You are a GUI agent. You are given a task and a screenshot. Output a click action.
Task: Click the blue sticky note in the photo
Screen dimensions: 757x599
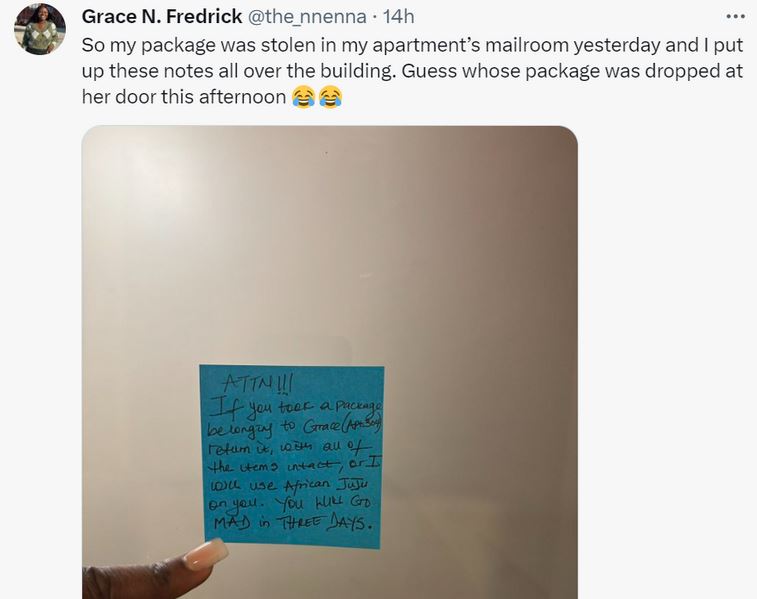292,457
